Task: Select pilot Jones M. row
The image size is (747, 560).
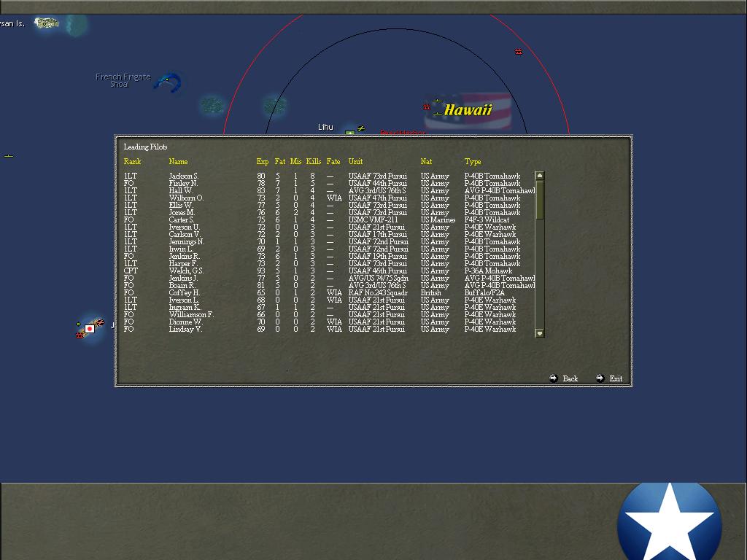Action: [x=329, y=212]
